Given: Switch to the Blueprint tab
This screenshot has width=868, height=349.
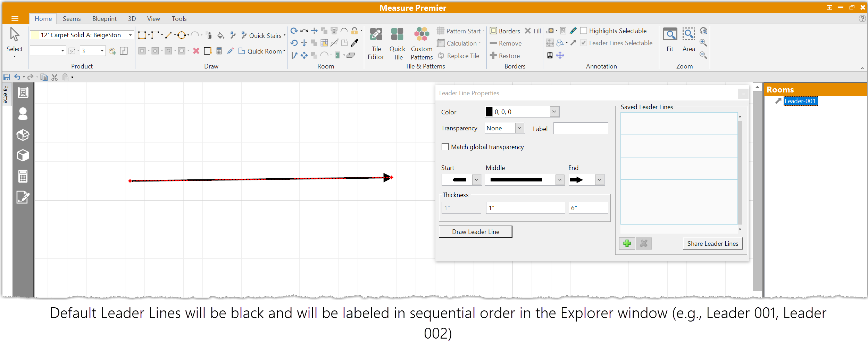Looking at the screenshot, I should coord(104,19).
